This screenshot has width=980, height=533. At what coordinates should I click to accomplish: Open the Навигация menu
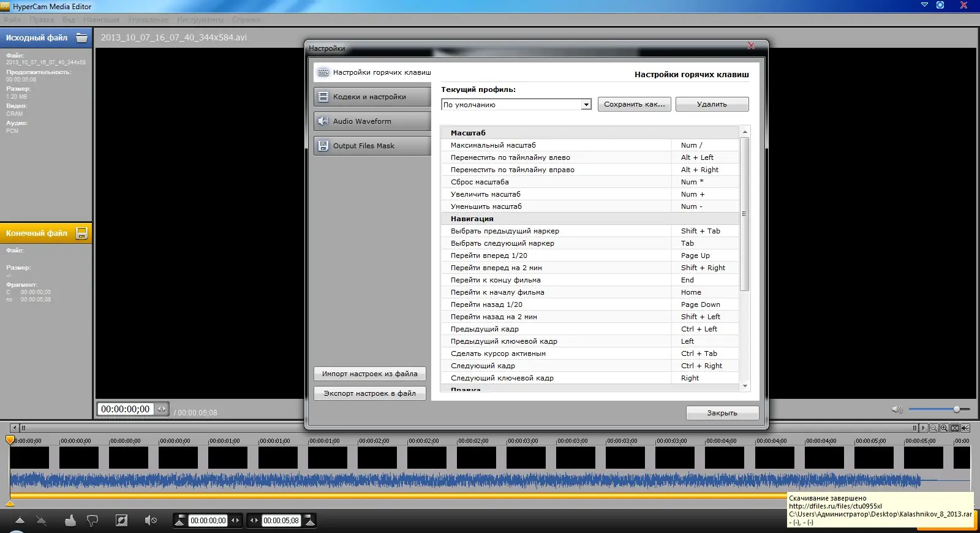point(101,20)
